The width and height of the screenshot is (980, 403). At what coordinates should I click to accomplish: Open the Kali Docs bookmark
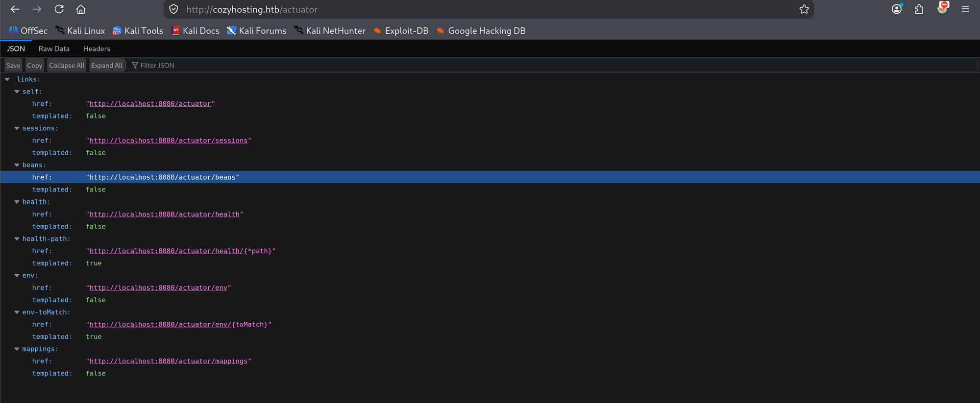[195, 31]
